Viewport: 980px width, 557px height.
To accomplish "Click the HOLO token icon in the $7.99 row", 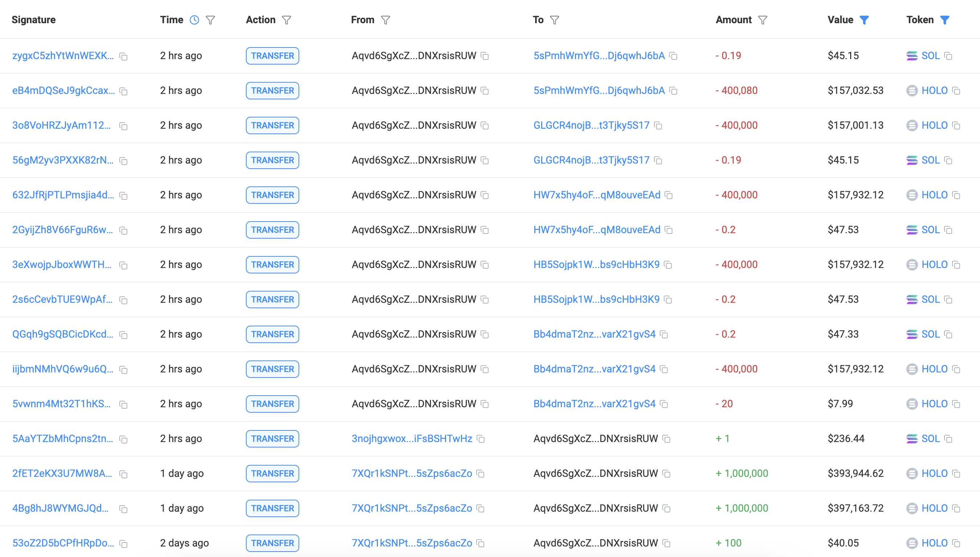I will (912, 404).
